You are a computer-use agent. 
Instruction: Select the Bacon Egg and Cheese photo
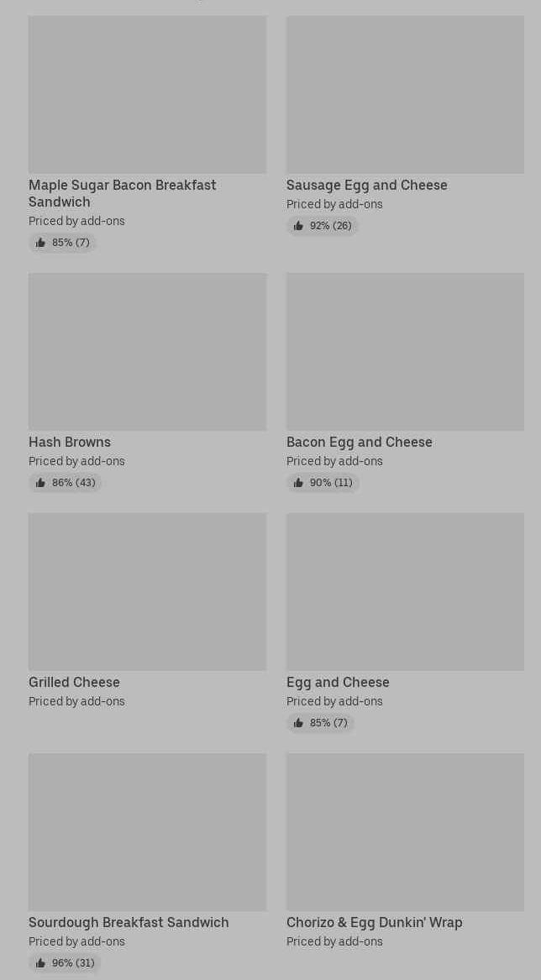[405, 351]
